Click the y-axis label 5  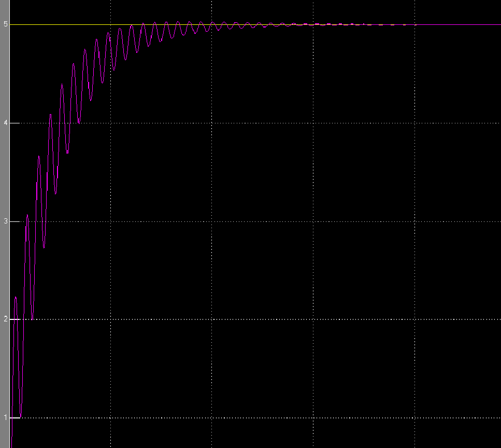[x=5, y=24]
